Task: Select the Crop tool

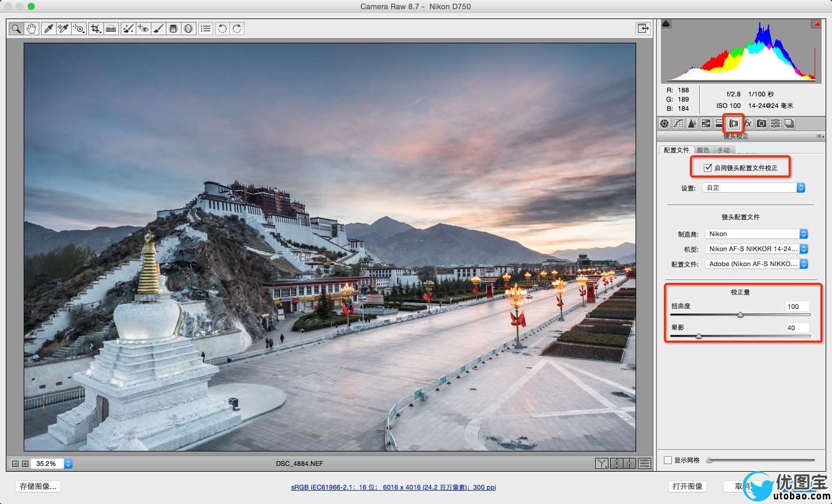Action: [x=96, y=28]
